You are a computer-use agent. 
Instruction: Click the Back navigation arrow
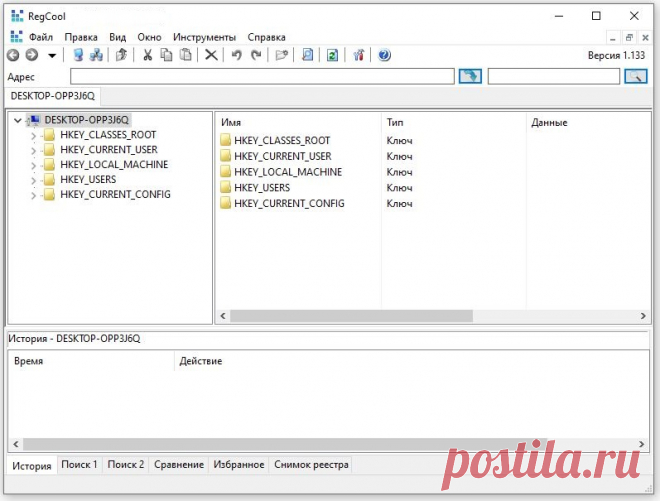point(13,55)
